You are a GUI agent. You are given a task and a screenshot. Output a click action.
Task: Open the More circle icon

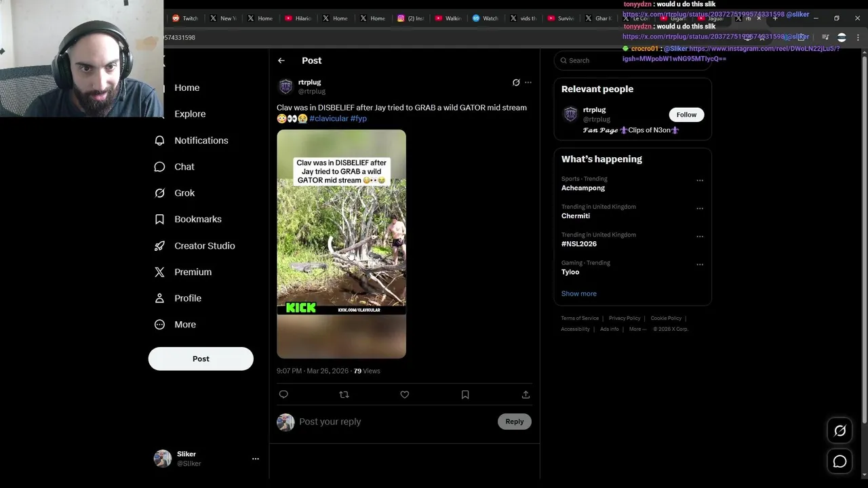coord(159,325)
